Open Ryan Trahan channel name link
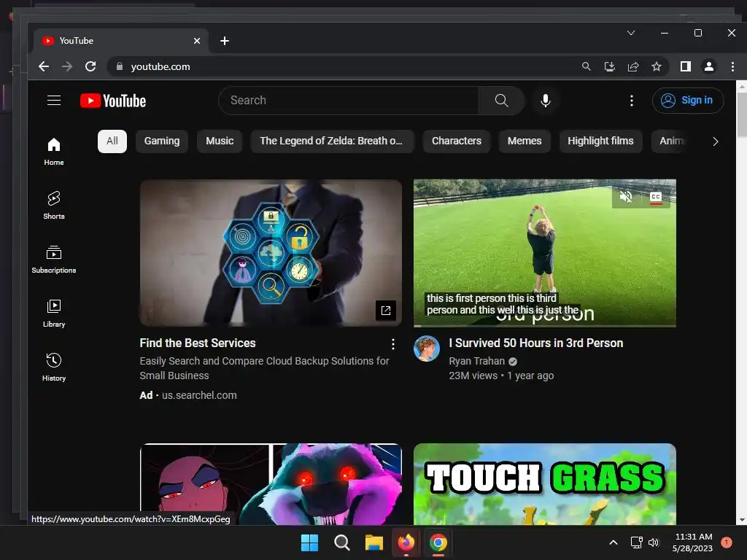The width and height of the screenshot is (747, 560). (x=476, y=361)
